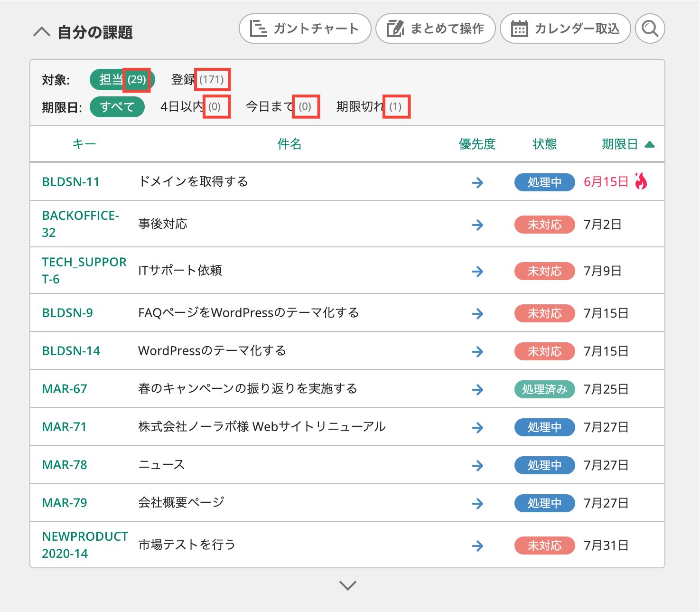Select BLDSN-14 subject WordPressのテーマ化する
Image resolution: width=700 pixels, height=612 pixels.
(x=212, y=350)
